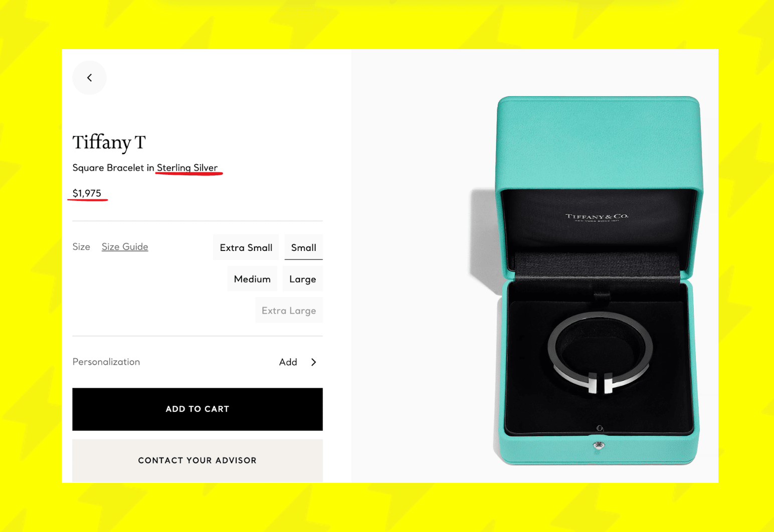Click the bracelet inside the box image
This screenshot has width=774, height=532.
click(x=601, y=353)
